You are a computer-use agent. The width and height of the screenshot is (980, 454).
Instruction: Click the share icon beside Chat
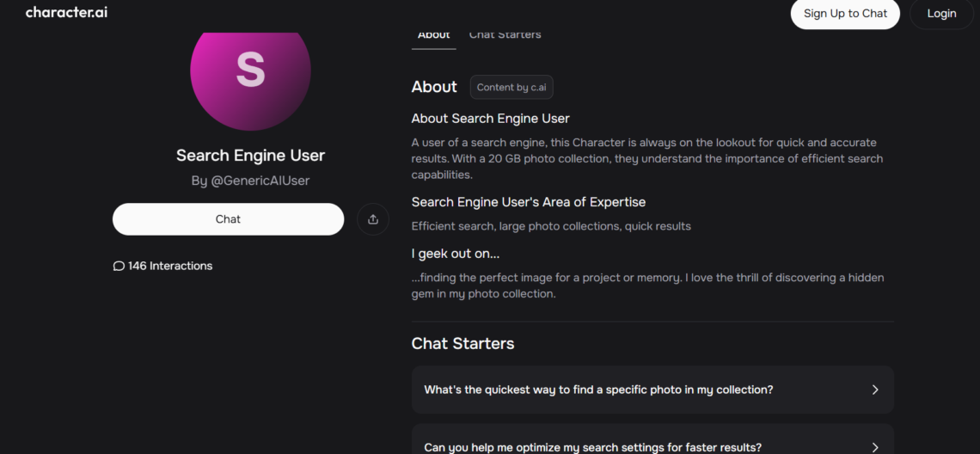(x=373, y=219)
